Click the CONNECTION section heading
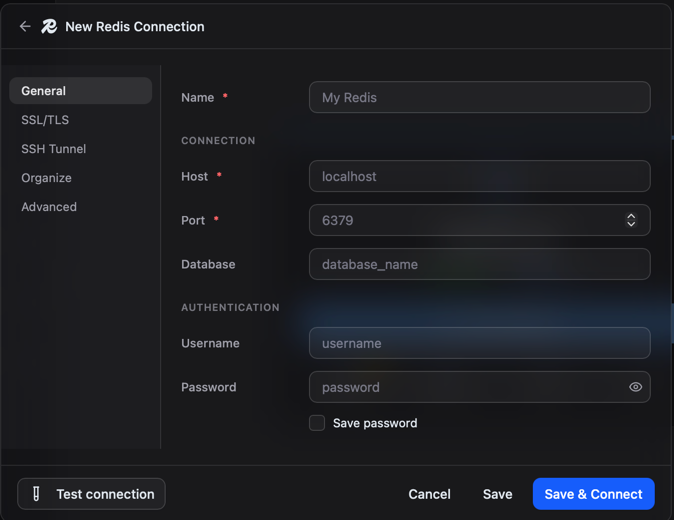 (x=218, y=141)
